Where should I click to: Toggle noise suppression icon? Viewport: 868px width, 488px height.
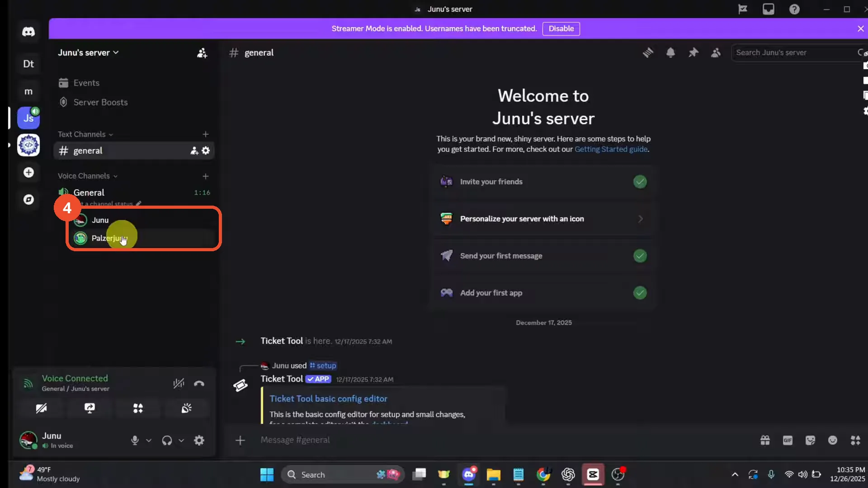tap(179, 384)
